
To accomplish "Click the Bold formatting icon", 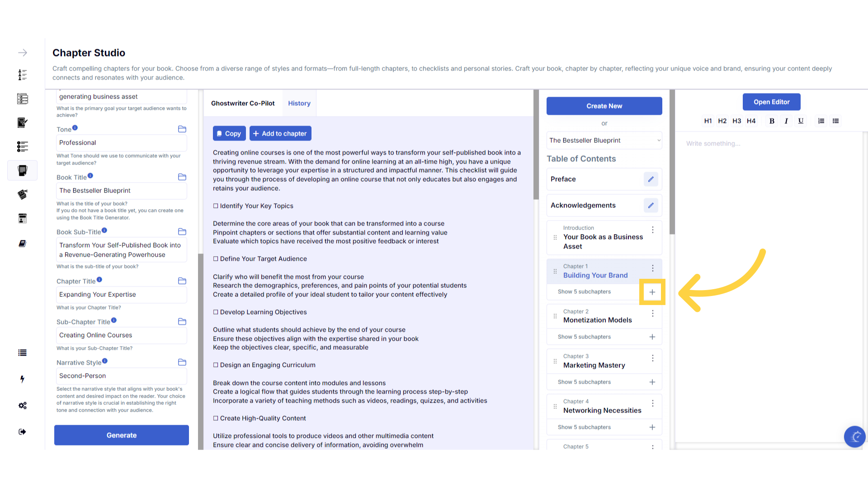I will click(772, 121).
